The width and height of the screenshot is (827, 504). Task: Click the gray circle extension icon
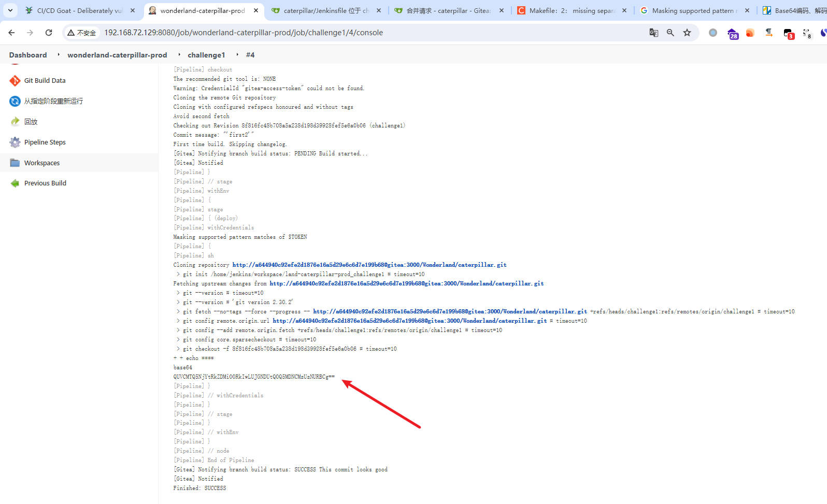713,33
